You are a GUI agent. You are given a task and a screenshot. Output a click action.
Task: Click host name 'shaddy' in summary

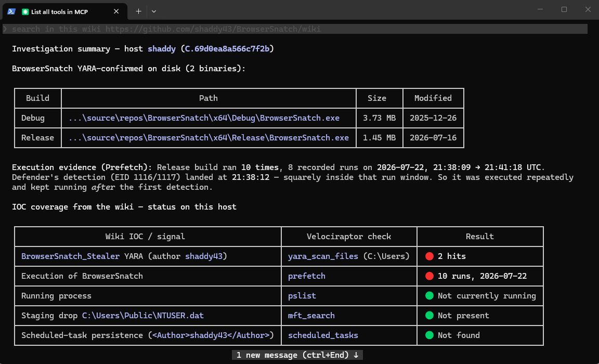pos(162,49)
